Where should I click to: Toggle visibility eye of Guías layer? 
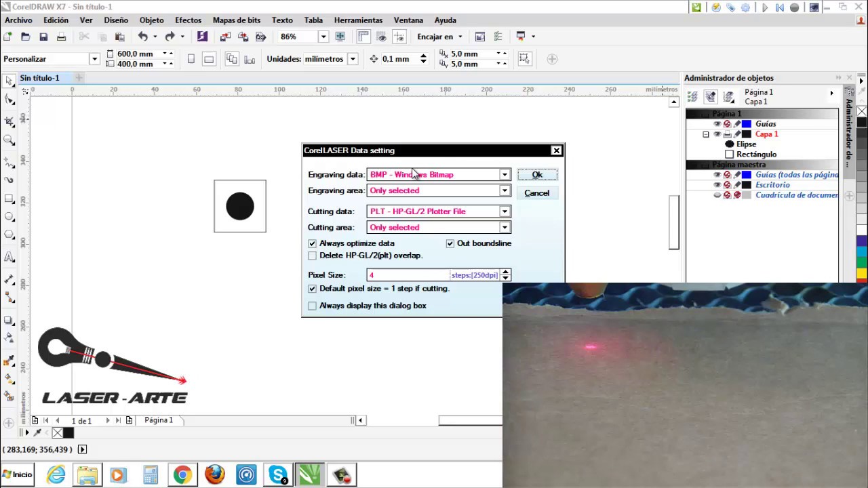pyautogui.click(x=717, y=124)
